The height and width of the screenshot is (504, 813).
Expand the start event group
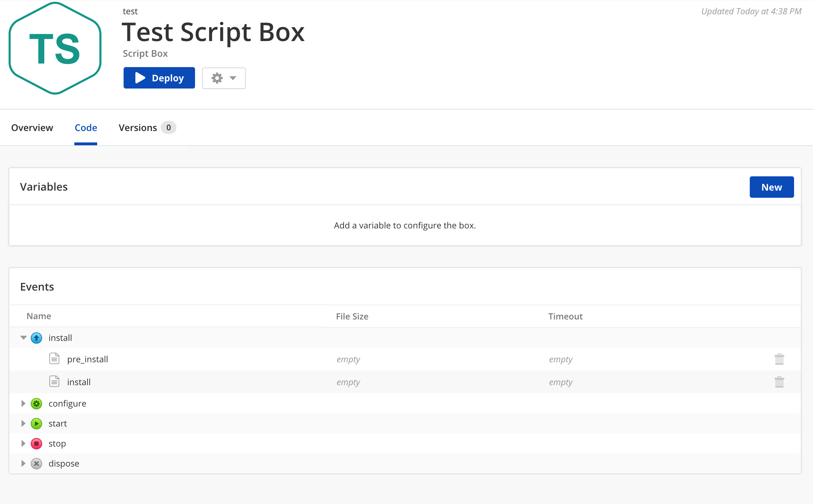[x=24, y=423]
